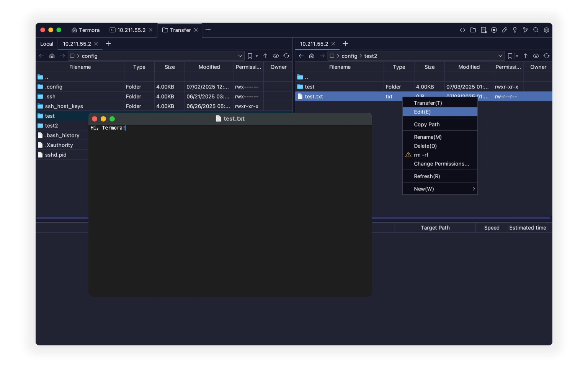The width and height of the screenshot is (588, 368).
Task: Expand the left path history dropdown
Action: tap(240, 56)
